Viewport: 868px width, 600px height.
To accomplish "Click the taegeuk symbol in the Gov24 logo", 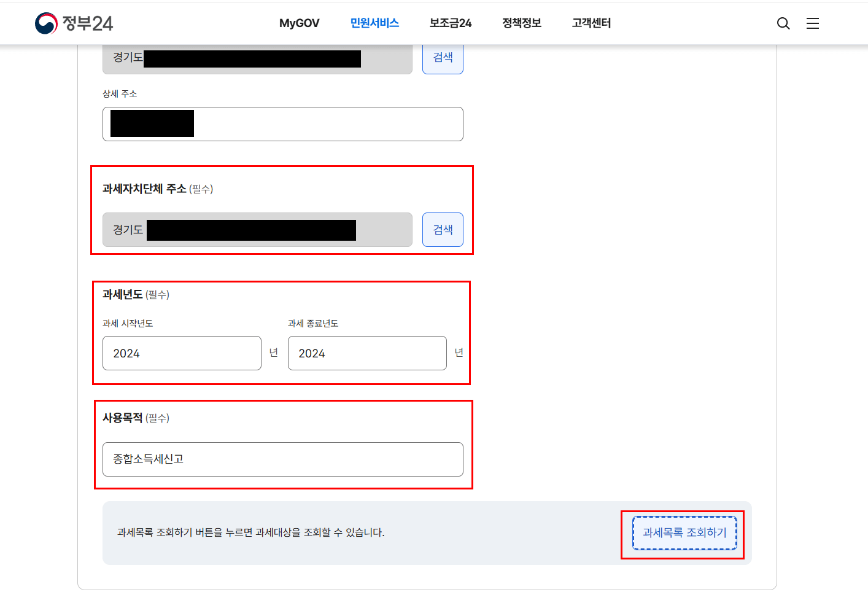I will click(45, 23).
